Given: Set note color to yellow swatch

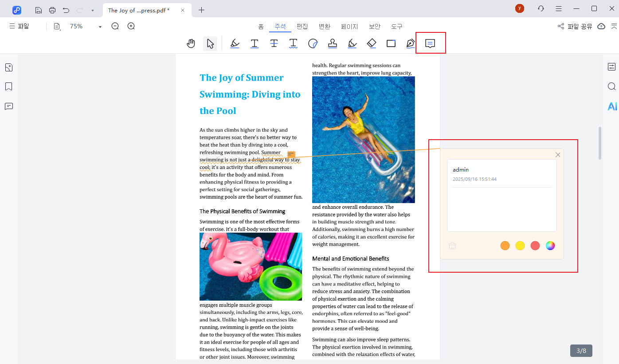Looking at the screenshot, I should [x=520, y=246].
